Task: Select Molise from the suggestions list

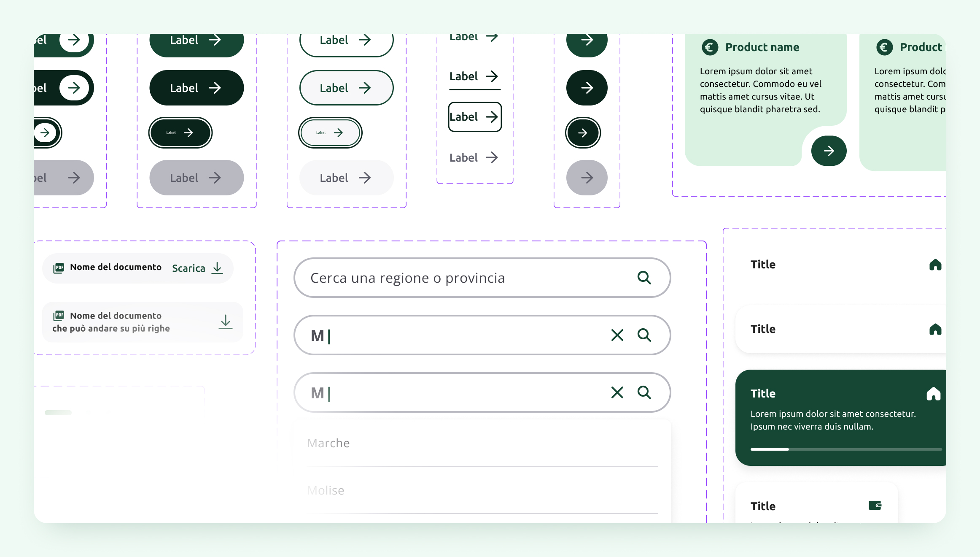Action: pyautogui.click(x=482, y=490)
